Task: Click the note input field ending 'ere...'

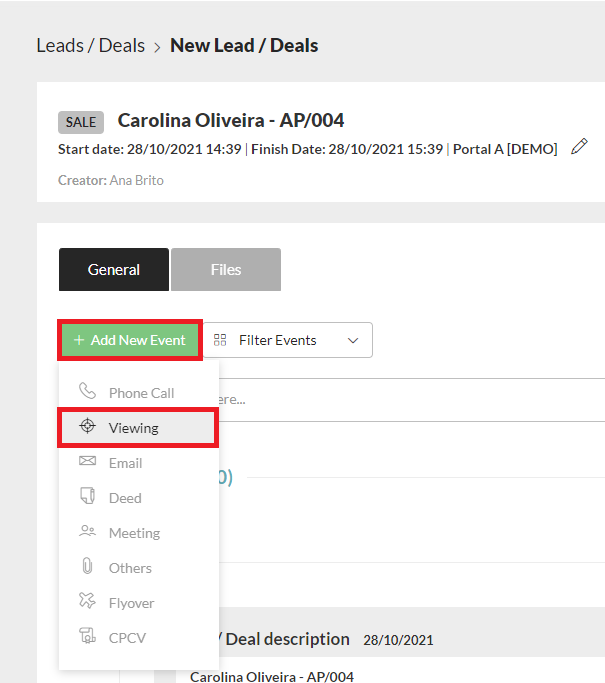Action: 412,400
